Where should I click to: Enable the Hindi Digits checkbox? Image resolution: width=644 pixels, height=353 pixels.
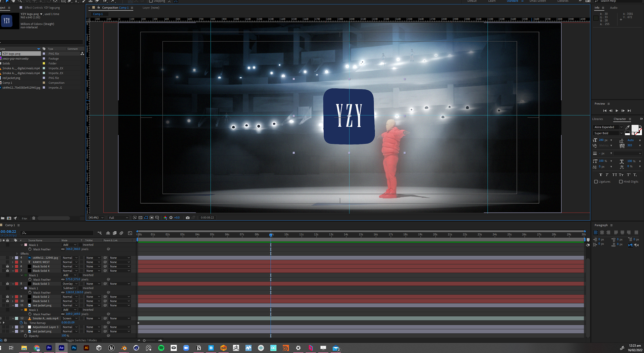point(621,182)
